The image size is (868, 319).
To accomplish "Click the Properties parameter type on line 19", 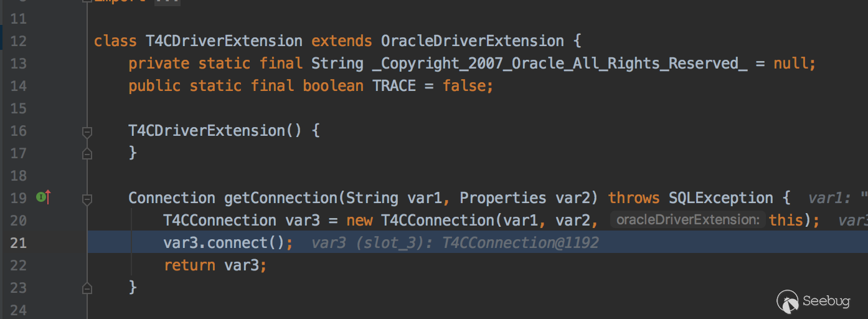I will click(502, 198).
